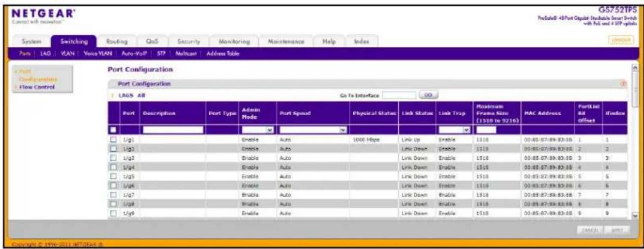
Task: Check the box for port 1/g5
Action: 113,176
